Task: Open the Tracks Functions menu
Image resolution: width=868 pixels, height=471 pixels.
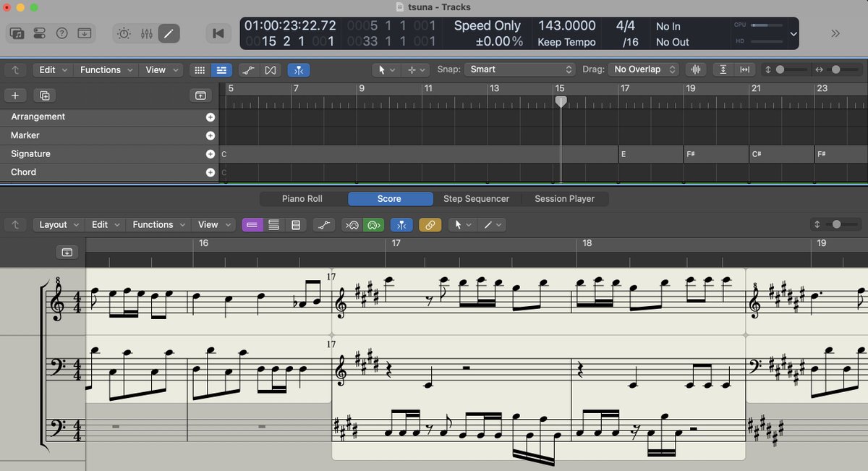Action: [106, 70]
